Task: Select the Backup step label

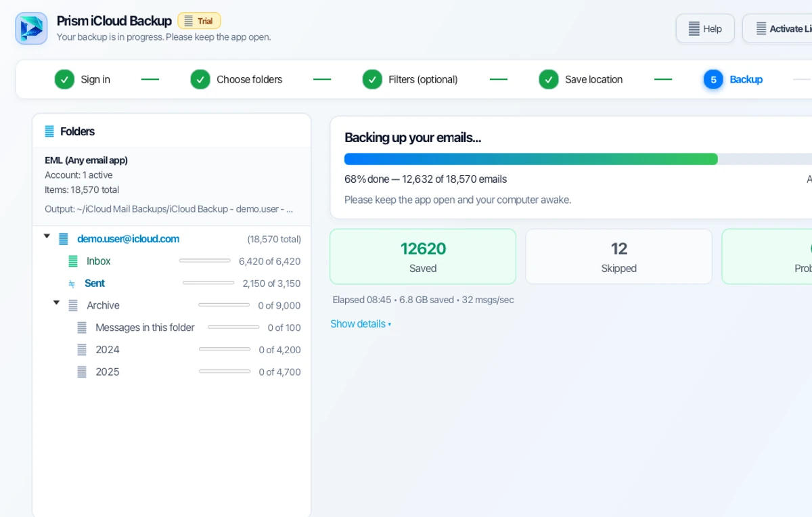Action: click(746, 79)
